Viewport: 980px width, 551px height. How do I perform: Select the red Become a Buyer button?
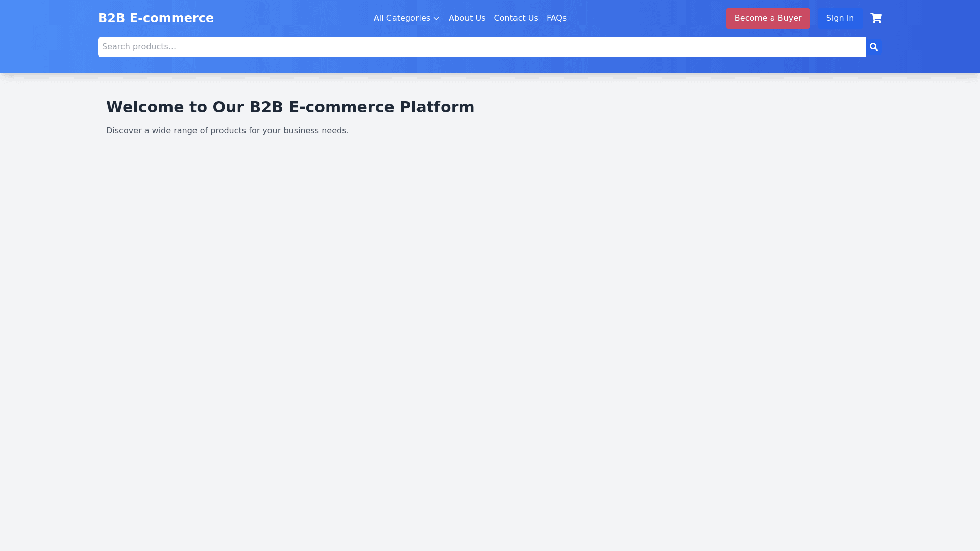768,18
